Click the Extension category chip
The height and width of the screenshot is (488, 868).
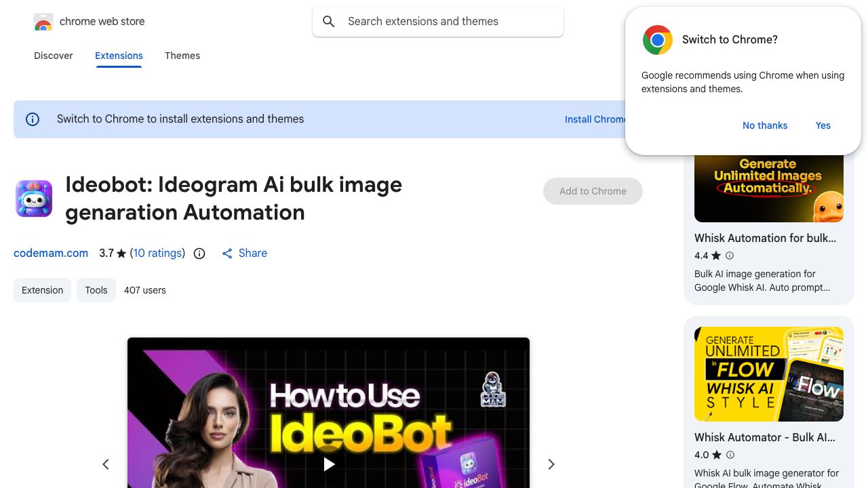tap(42, 290)
